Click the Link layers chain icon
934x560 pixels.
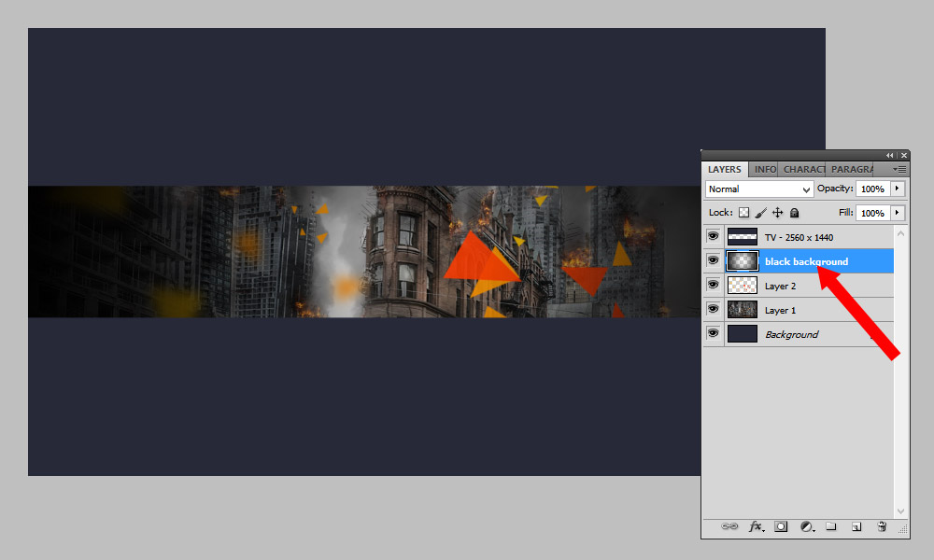(x=729, y=526)
